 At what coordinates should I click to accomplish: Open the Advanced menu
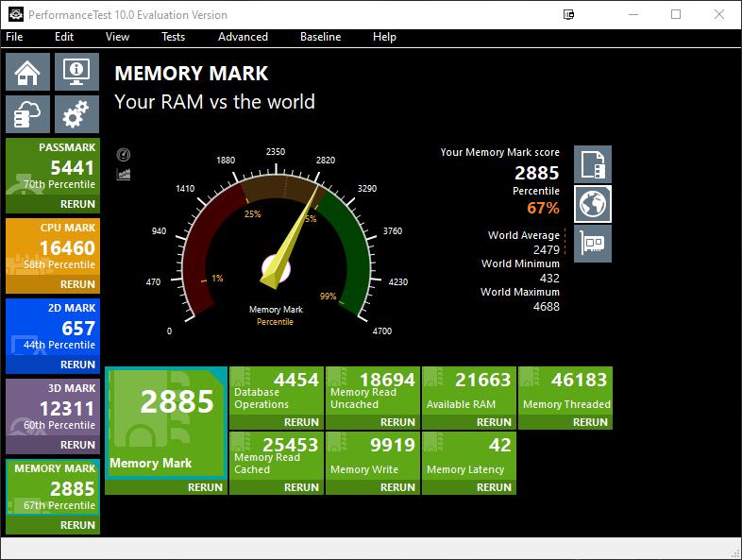pos(243,37)
